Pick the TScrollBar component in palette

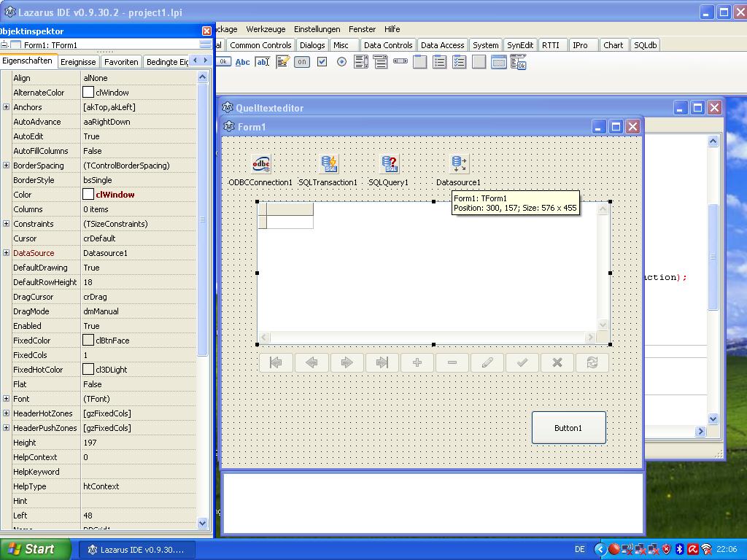(400, 62)
